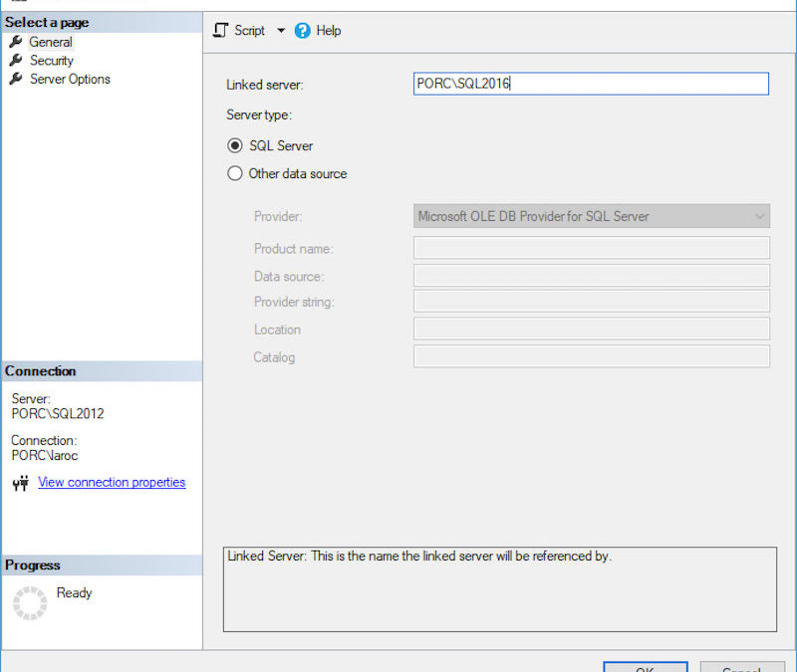Expand the Script dropdown arrow
The width and height of the screenshot is (797, 672).
point(281,31)
